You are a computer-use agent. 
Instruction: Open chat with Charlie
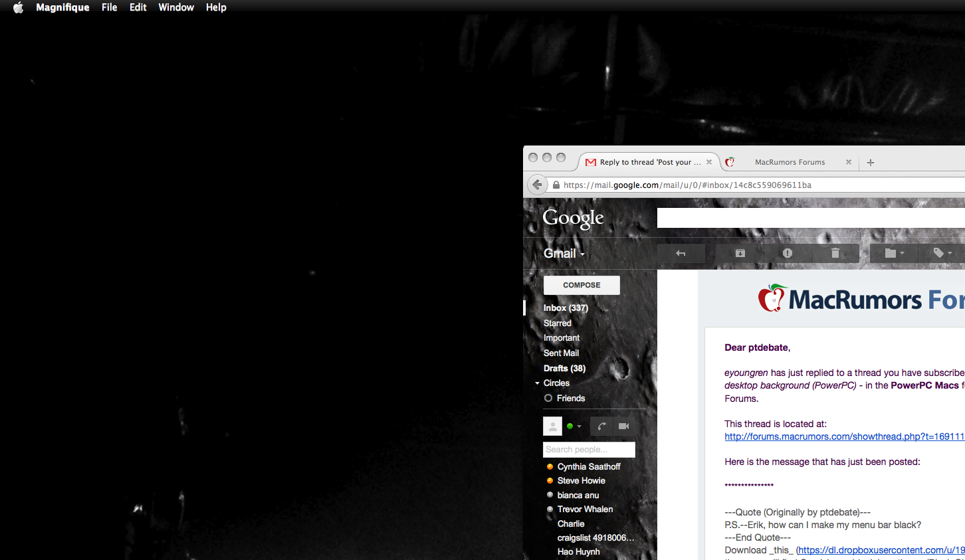coord(571,524)
